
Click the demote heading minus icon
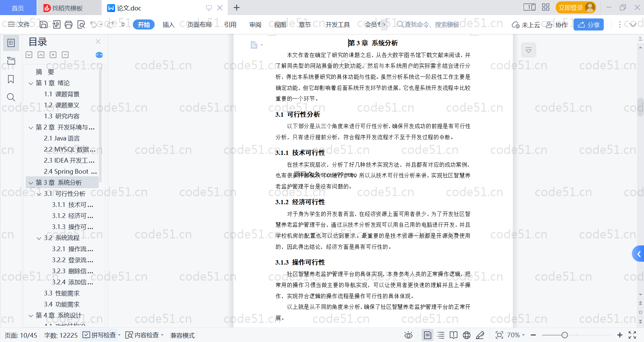coord(65,55)
